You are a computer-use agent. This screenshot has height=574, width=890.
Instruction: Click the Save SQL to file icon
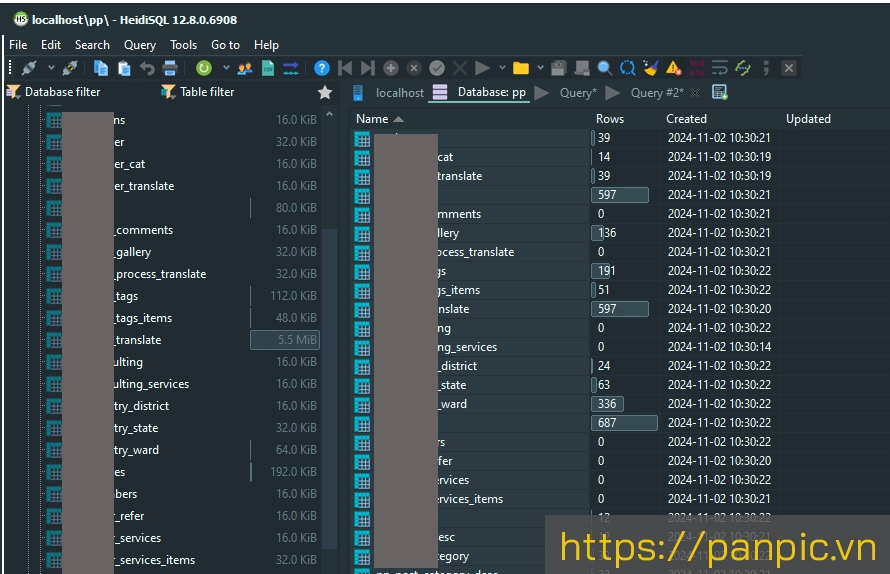(x=559, y=68)
